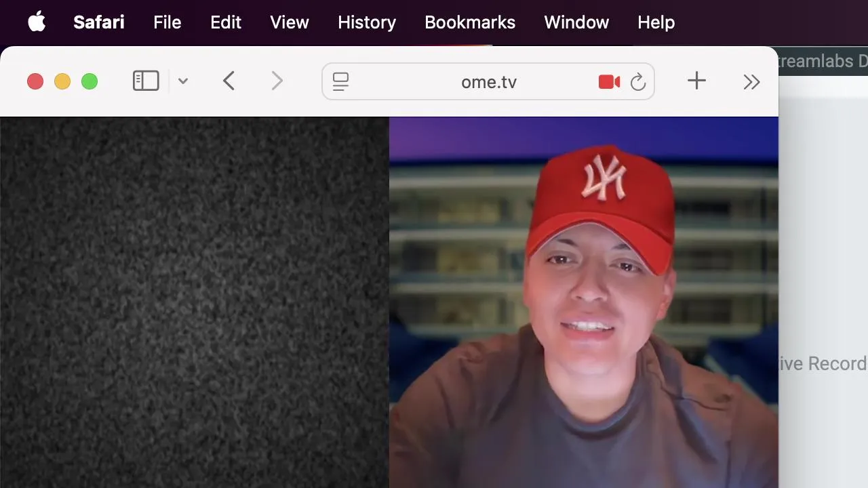Open the View menu
The width and height of the screenshot is (868, 488).
[x=290, y=22]
